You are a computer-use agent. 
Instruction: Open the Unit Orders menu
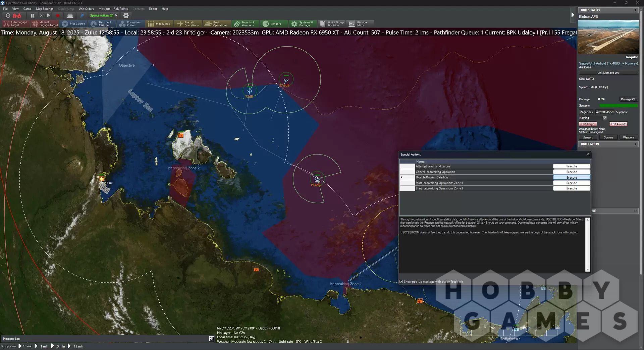pos(86,9)
